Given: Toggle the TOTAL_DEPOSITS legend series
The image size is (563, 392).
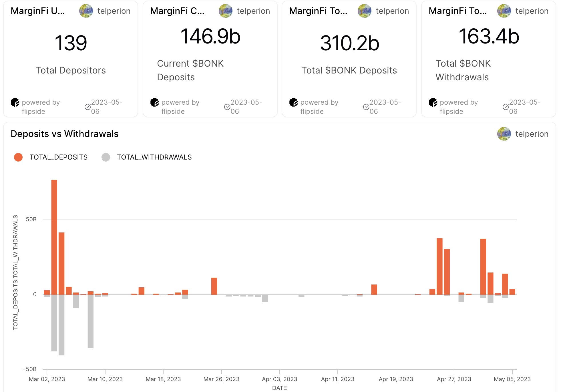Looking at the screenshot, I should (x=58, y=157).
